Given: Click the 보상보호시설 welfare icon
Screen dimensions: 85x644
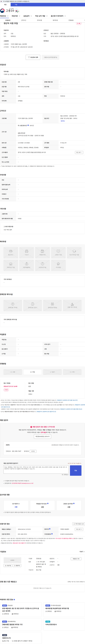Looking at the screenshot, I should click(x=42, y=265).
